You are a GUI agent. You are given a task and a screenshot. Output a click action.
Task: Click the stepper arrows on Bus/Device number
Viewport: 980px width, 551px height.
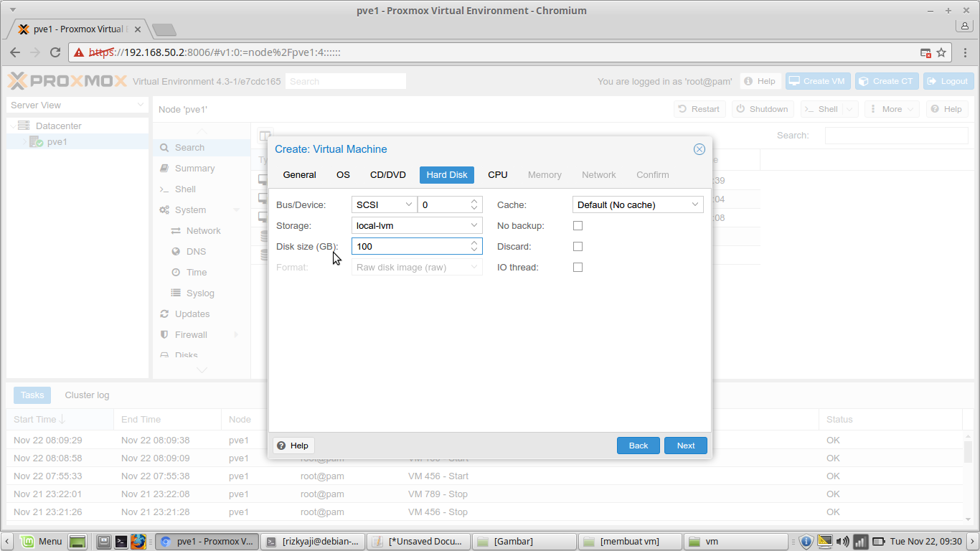(x=474, y=205)
